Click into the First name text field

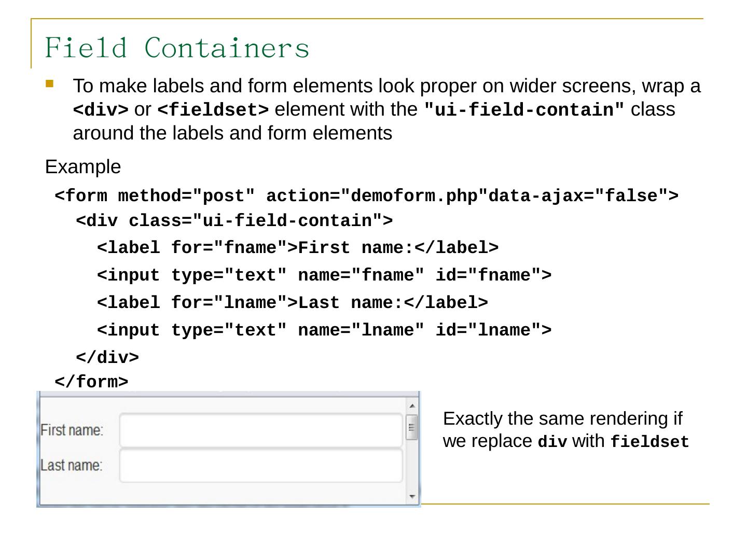pyautogui.click(x=261, y=430)
